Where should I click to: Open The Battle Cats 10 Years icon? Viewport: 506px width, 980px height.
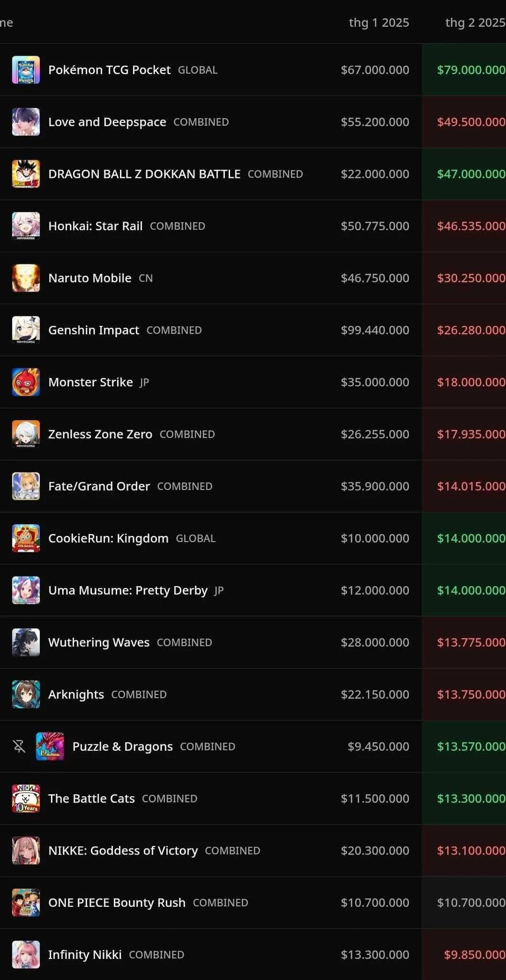point(26,799)
